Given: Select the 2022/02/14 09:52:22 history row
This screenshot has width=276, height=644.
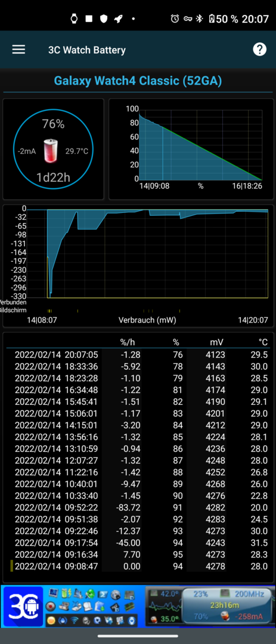Looking at the screenshot, I should coord(138,507).
